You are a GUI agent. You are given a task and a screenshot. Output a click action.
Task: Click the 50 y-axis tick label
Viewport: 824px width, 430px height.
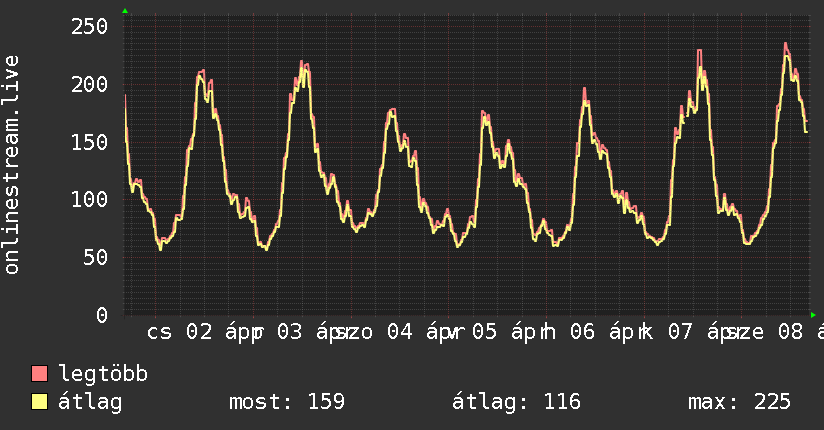(x=95, y=257)
